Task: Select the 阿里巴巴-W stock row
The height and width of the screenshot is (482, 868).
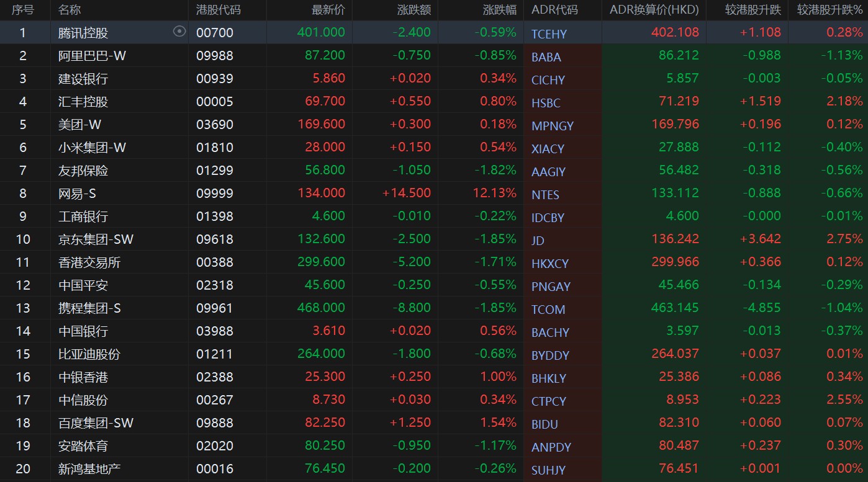Action: 434,55
